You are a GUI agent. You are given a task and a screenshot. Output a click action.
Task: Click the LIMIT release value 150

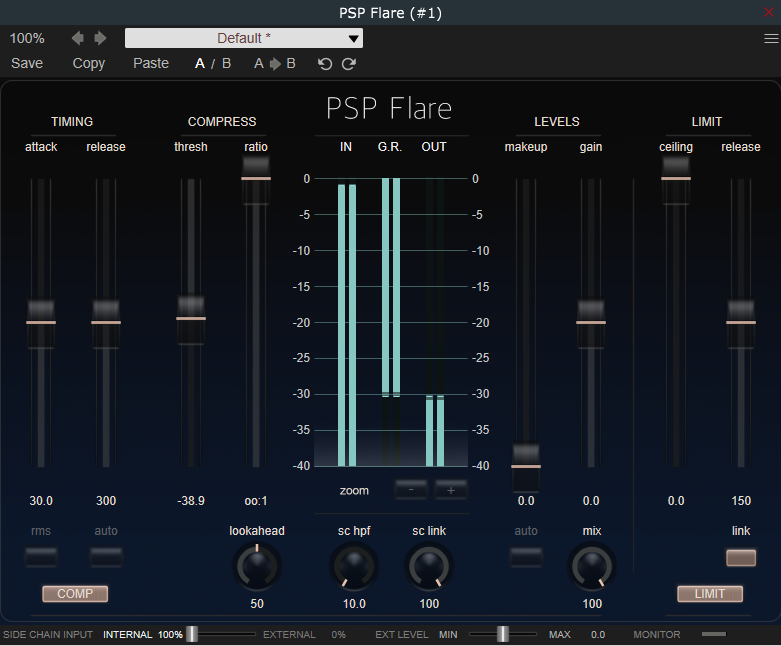point(741,501)
